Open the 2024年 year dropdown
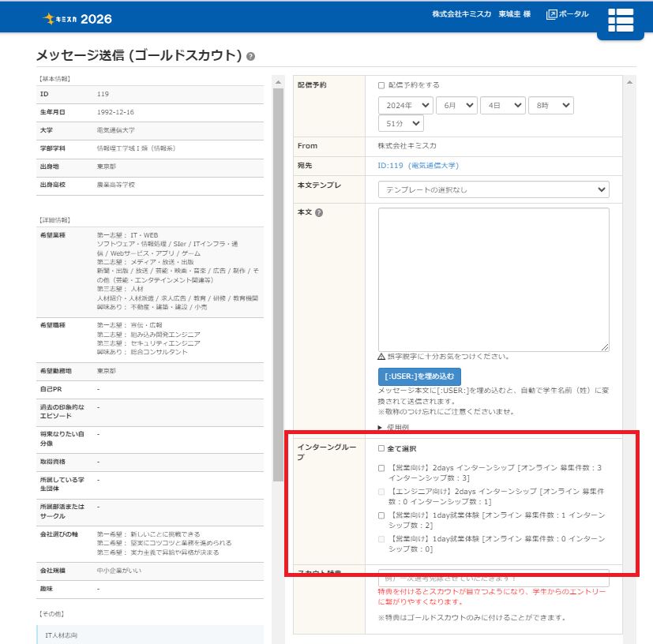Screen dimensions: 653x644 (x=406, y=105)
